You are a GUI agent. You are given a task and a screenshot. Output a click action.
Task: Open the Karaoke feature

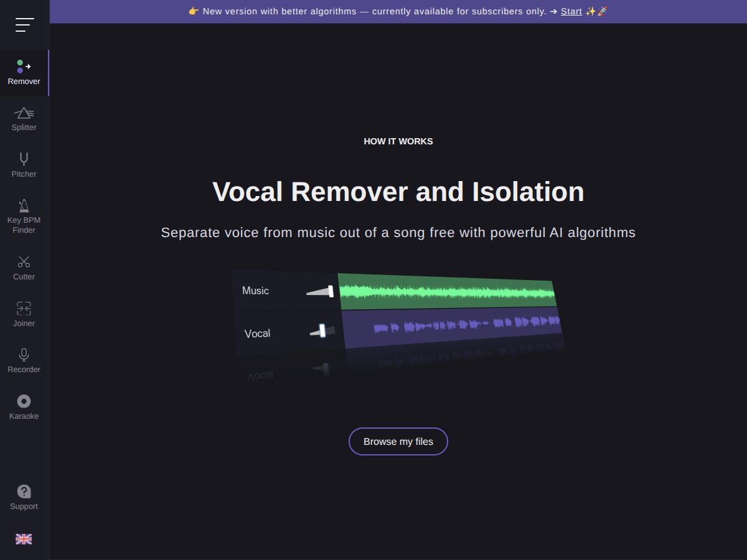[x=24, y=408]
